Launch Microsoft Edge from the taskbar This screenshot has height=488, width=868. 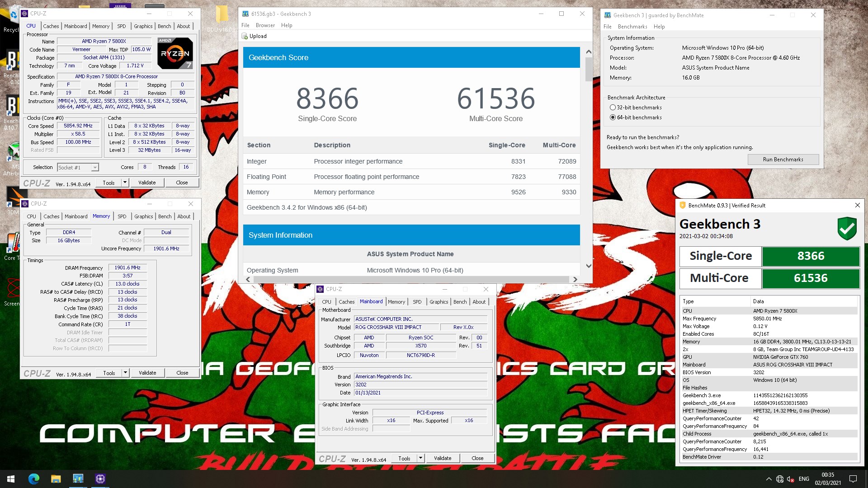click(34, 479)
